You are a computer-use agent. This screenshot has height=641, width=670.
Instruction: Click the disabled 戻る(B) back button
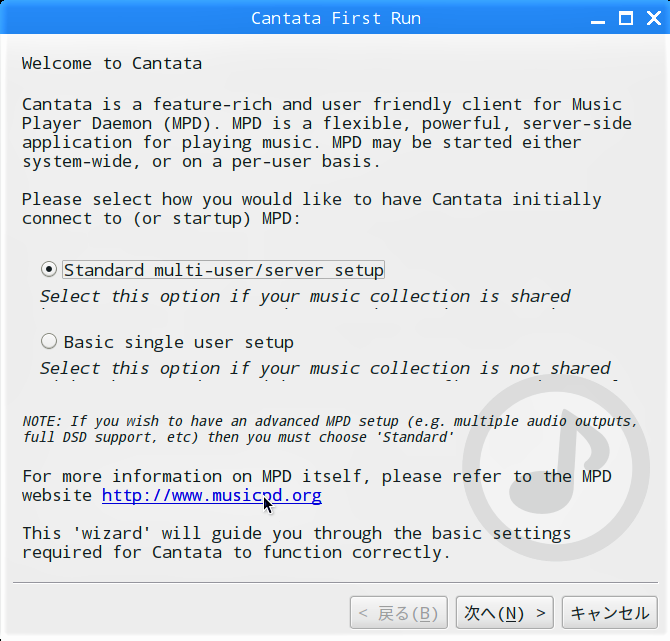pyautogui.click(x=399, y=613)
